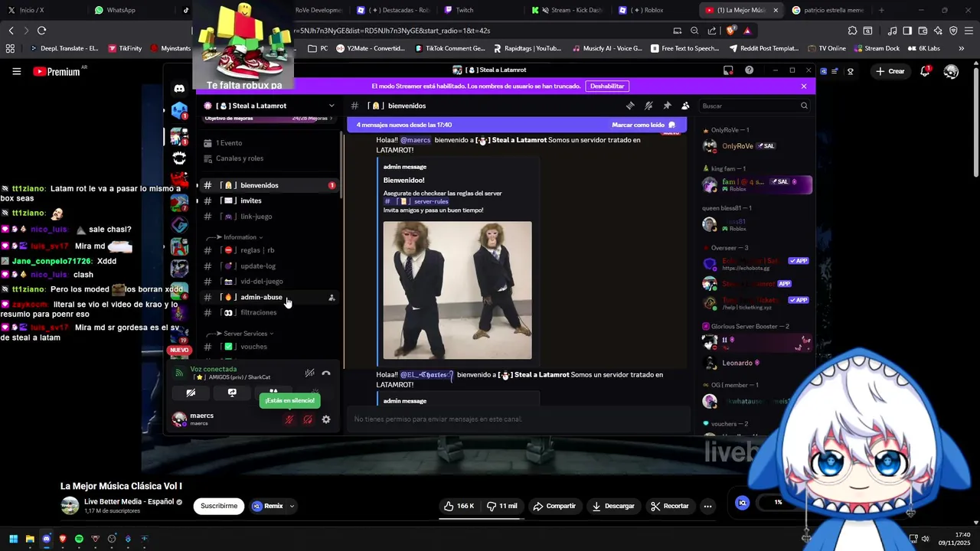Open more actions ellipsis under video
This screenshot has width=980, height=551.
[707, 506]
